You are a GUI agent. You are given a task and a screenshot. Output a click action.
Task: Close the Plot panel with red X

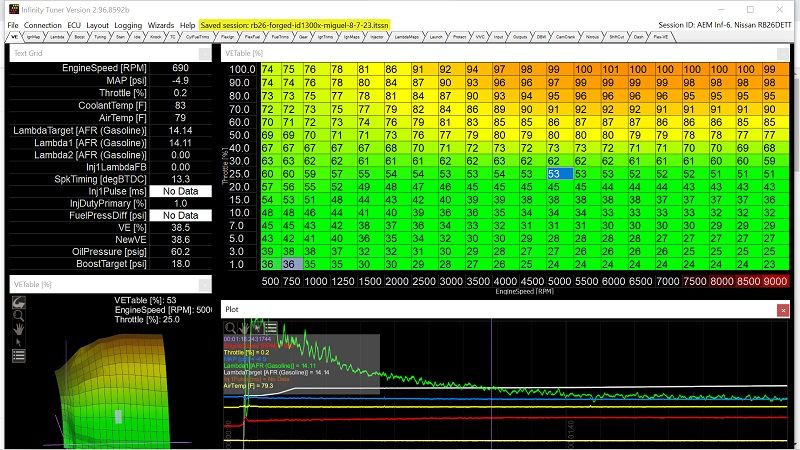[782, 310]
